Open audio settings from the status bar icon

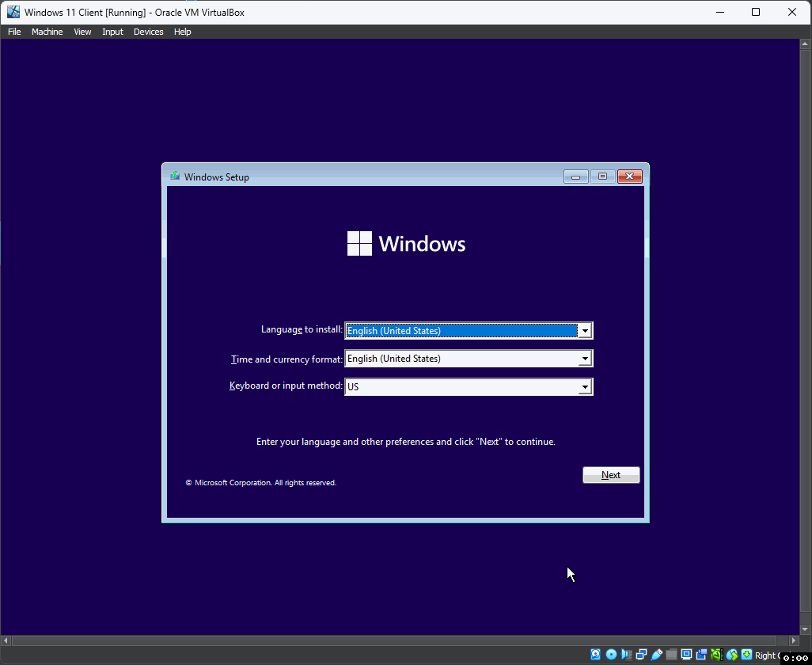pos(626,655)
